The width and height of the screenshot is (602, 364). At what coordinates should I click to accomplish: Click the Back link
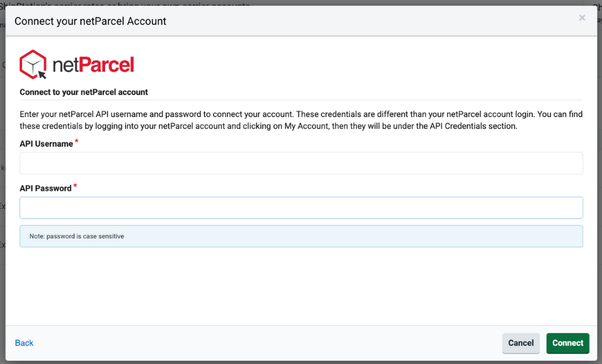(x=24, y=343)
